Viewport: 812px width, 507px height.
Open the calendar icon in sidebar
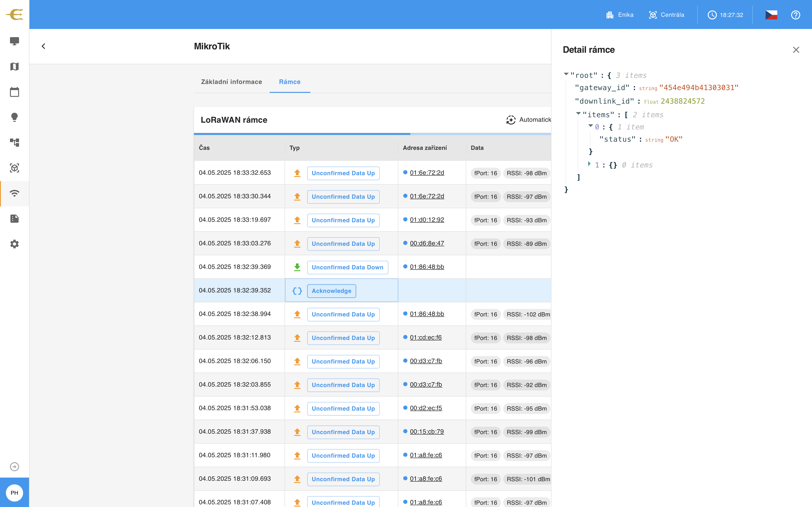[x=14, y=92]
